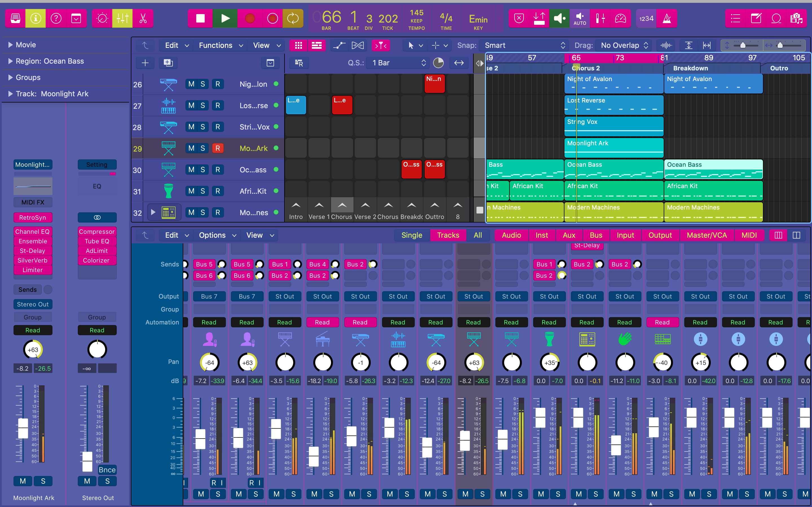812x507 pixels.
Task: Click the Play button in transport
Action: click(x=225, y=18)
